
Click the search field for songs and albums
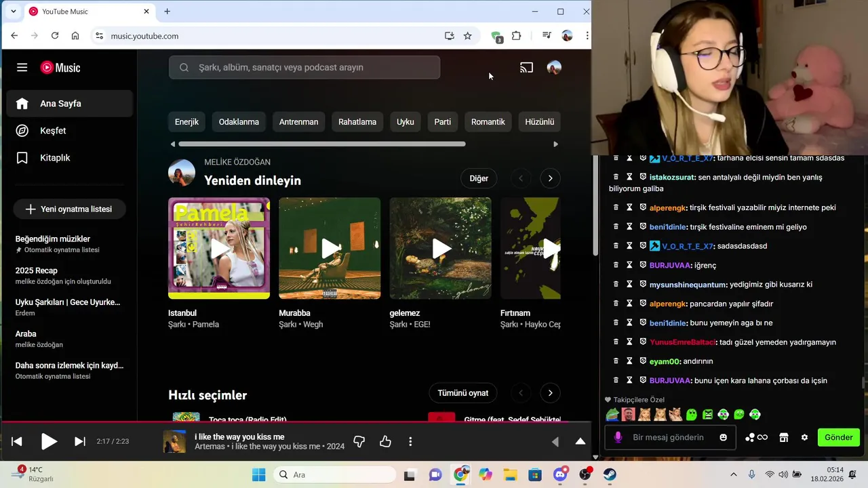click(x=304, y=68)
